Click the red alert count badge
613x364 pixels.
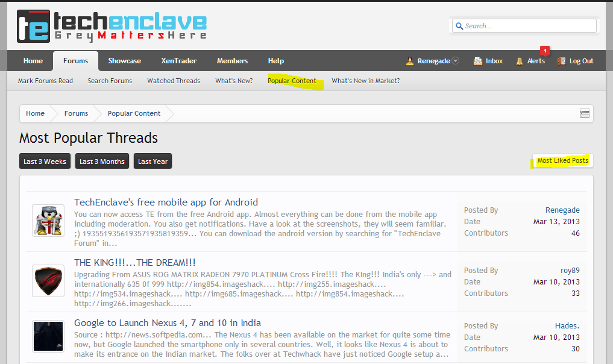(x=545, y=51)
